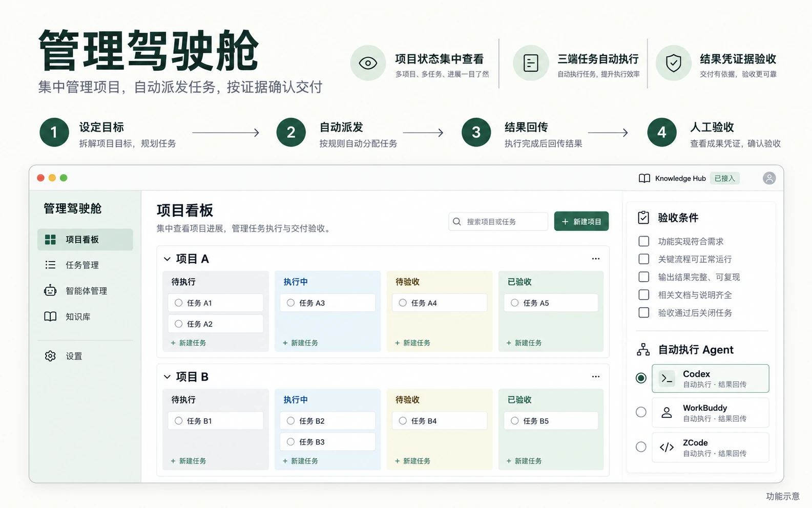This screenshot has width=812, height=508.
Task: Select the Codex agent radio button
Action: (641, 378)
